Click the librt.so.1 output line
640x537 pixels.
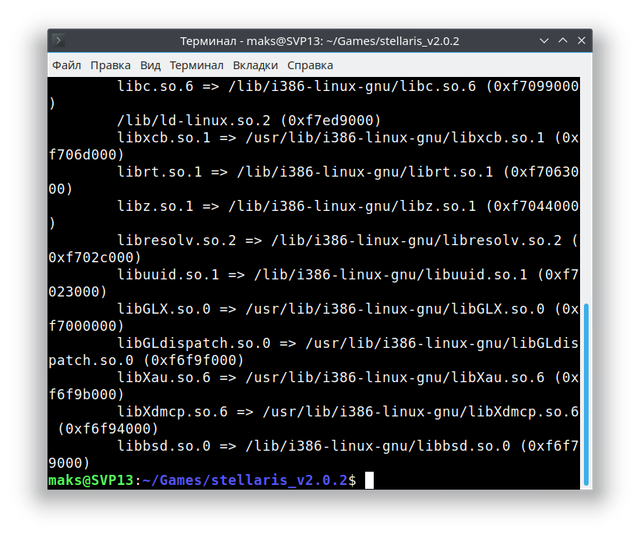tap(348, 172)
